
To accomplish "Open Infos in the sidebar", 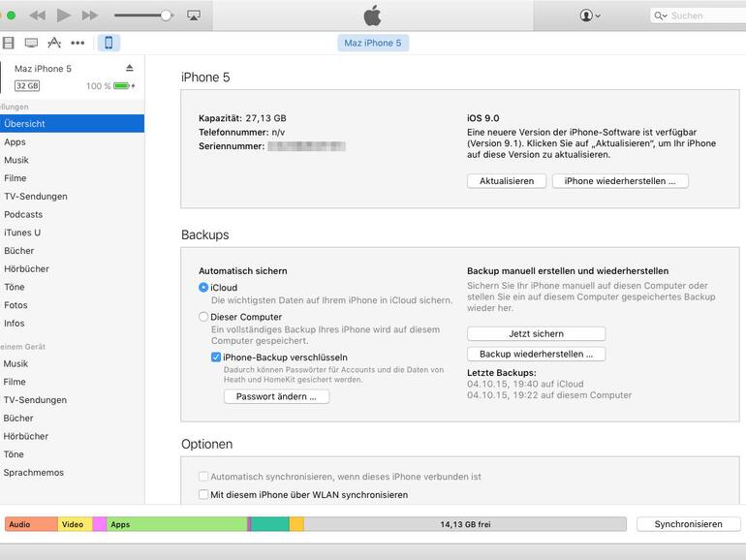I will coord(72,323).
